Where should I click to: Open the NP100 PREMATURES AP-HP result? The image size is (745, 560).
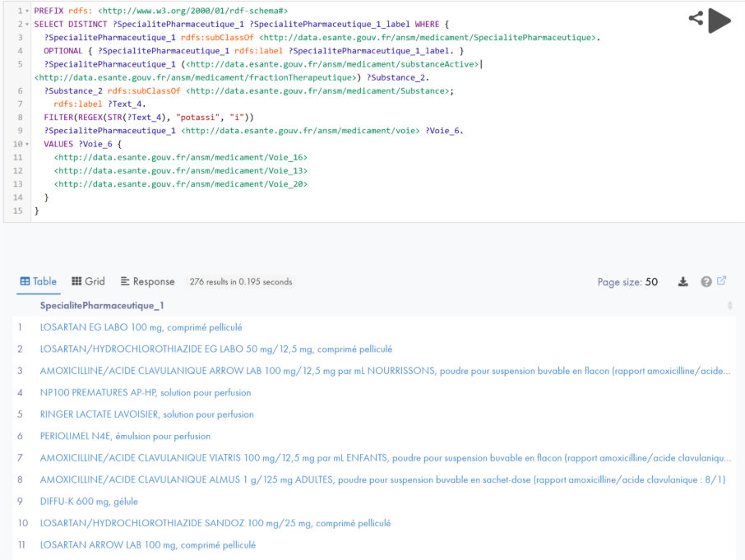coord(135,392)
